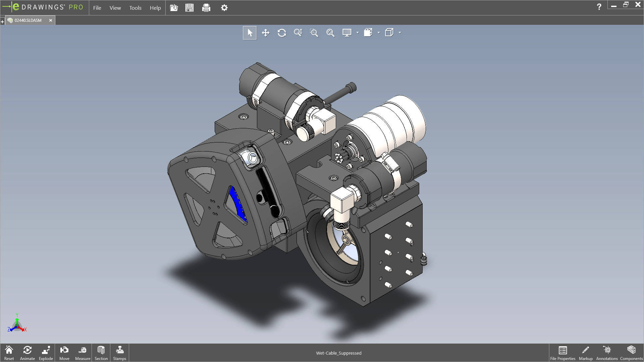Click the Help menu item
The image size is (644, 362).
click(x=155, y=7)
